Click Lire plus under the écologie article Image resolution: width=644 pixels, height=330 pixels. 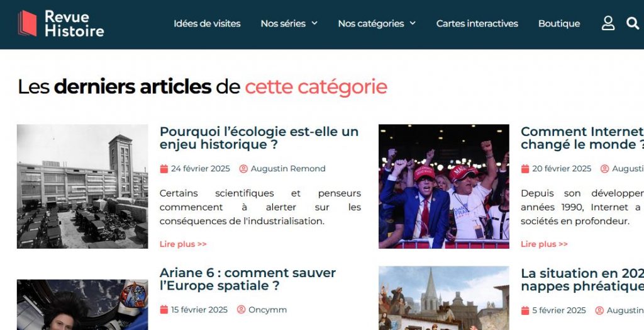click(183, 244)
